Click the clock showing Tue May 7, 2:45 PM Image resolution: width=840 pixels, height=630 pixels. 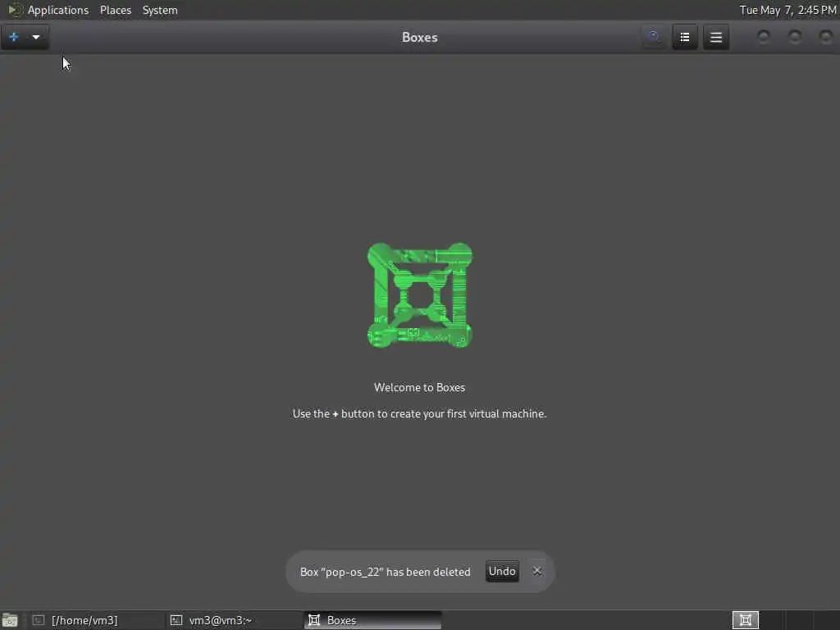[x=787, y=10]
